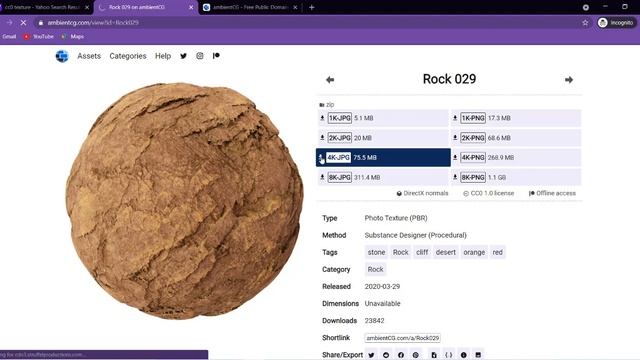Open the Maps bookmark

pyautogui.click(x=73, y=37)
